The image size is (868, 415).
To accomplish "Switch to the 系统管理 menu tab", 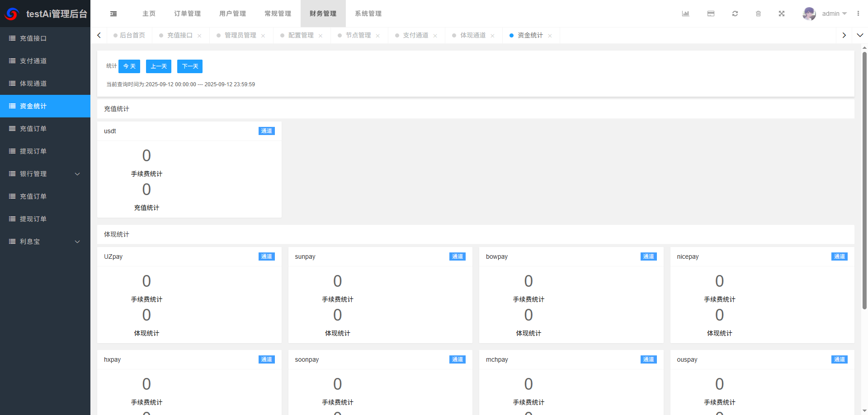I will pyautogui.click(x=368, y=14).
